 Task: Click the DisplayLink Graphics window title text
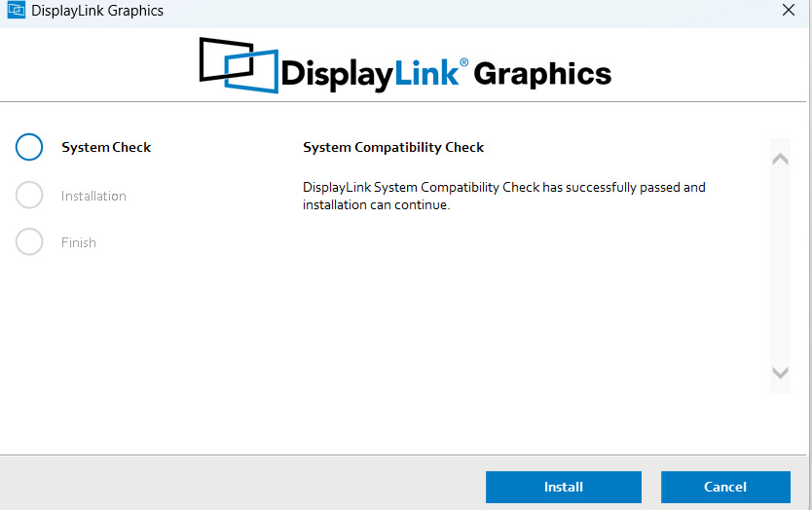pyautogui.click(x=97, y=11)
